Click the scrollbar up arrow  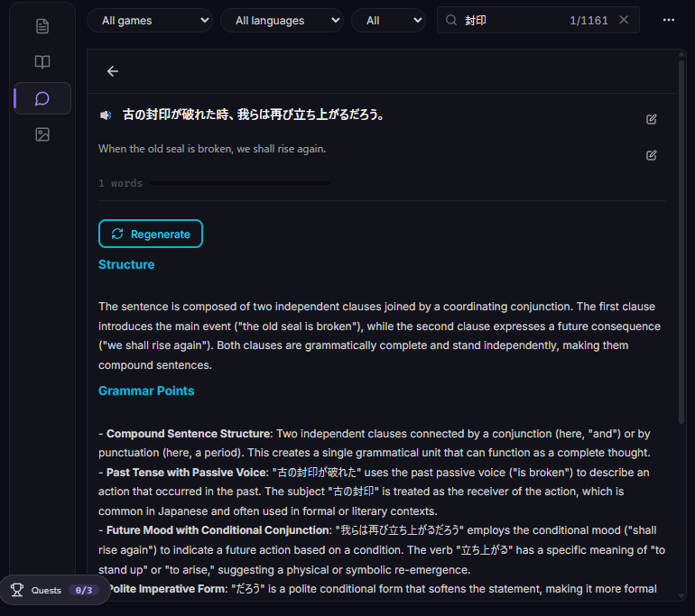click(681, 54)
